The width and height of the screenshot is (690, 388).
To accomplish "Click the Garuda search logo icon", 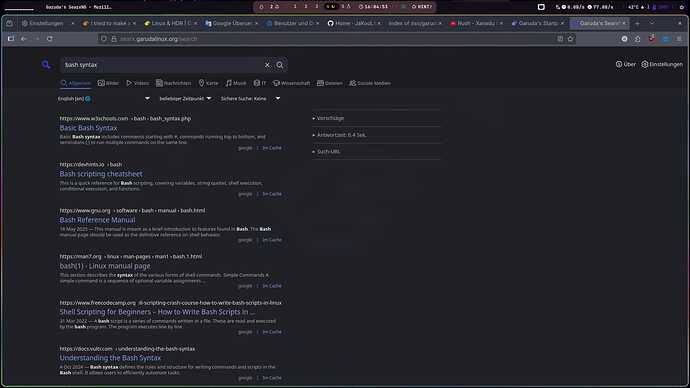I will 46,65.
